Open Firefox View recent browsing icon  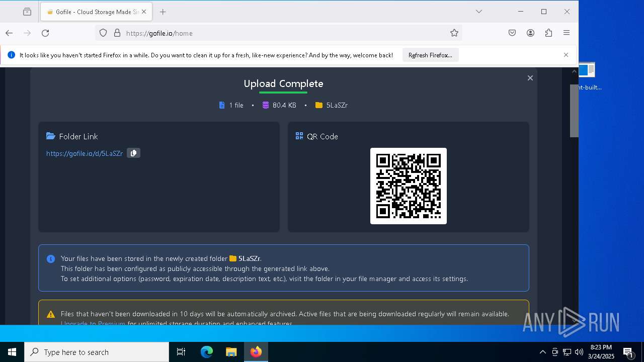(27, 12)
